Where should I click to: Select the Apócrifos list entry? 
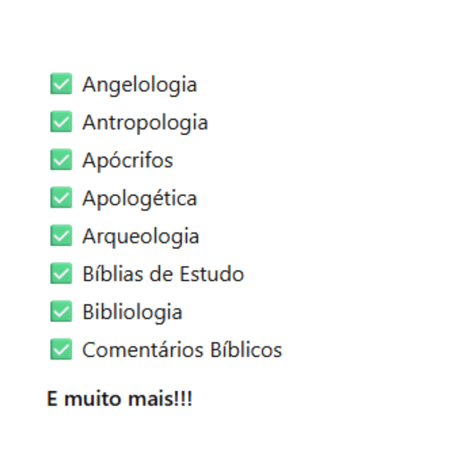coord(127,160)
